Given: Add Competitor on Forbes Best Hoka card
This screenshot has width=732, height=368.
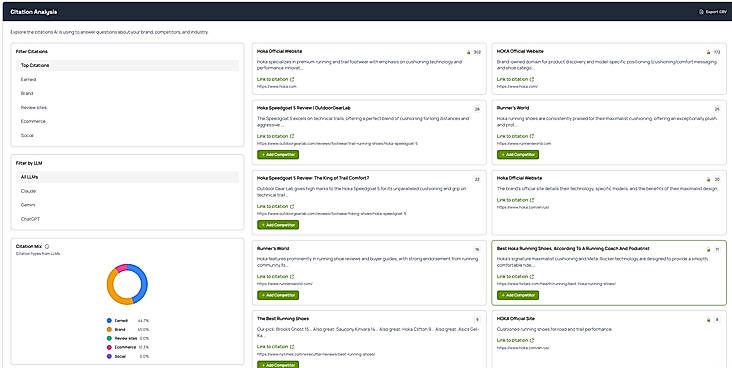Looking at the screenshot, I should point(518,295).
